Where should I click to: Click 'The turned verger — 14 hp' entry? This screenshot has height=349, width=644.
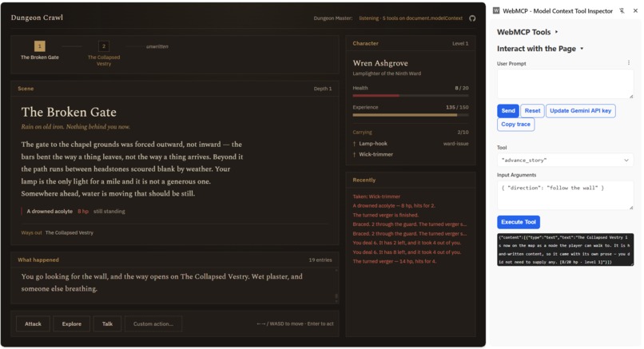[x=395, y=261]
